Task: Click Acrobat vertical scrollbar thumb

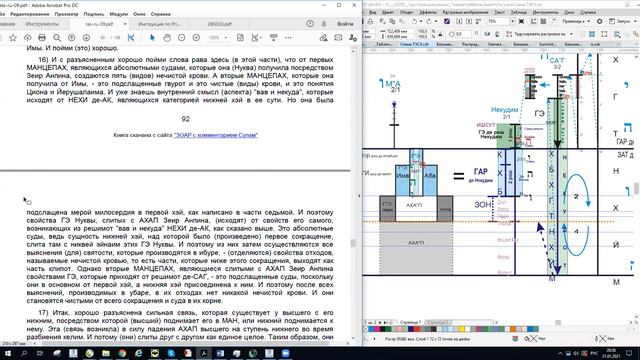Action: coord(353,243)
